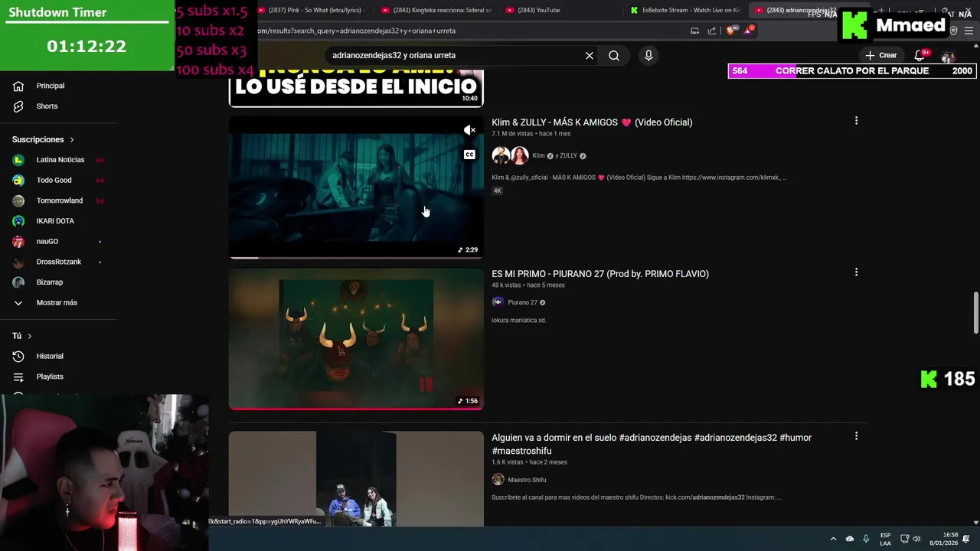
Task: Play the ES MI PRIMO video thumbnail
Action: [x=356, y=339]
